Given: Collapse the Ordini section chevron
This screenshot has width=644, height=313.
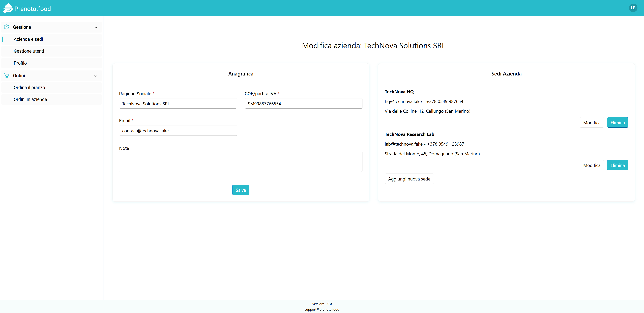Looking at the screenshot, I should pos(96,76).
